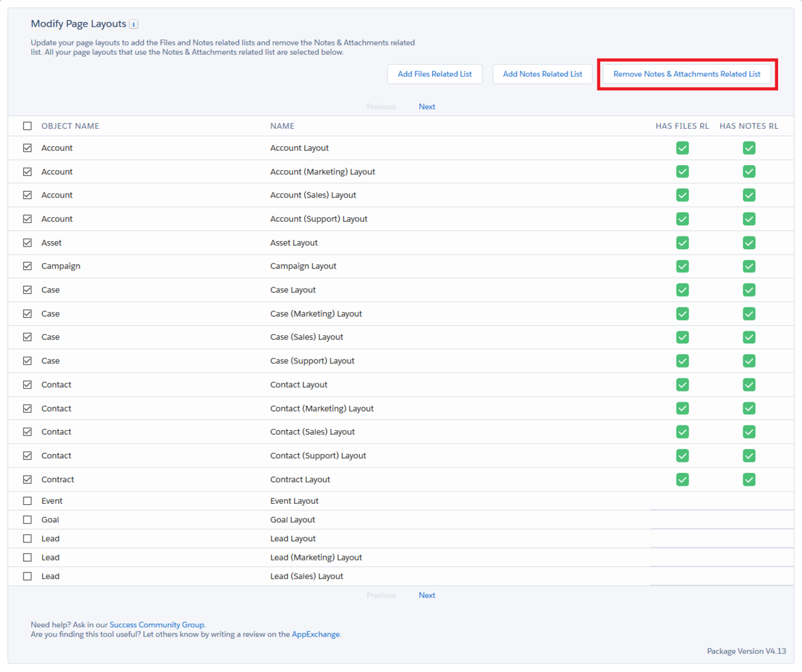Click the bottom Next pagination link
The width and height of the screenshot is (802, 672).
coord(427,595)
